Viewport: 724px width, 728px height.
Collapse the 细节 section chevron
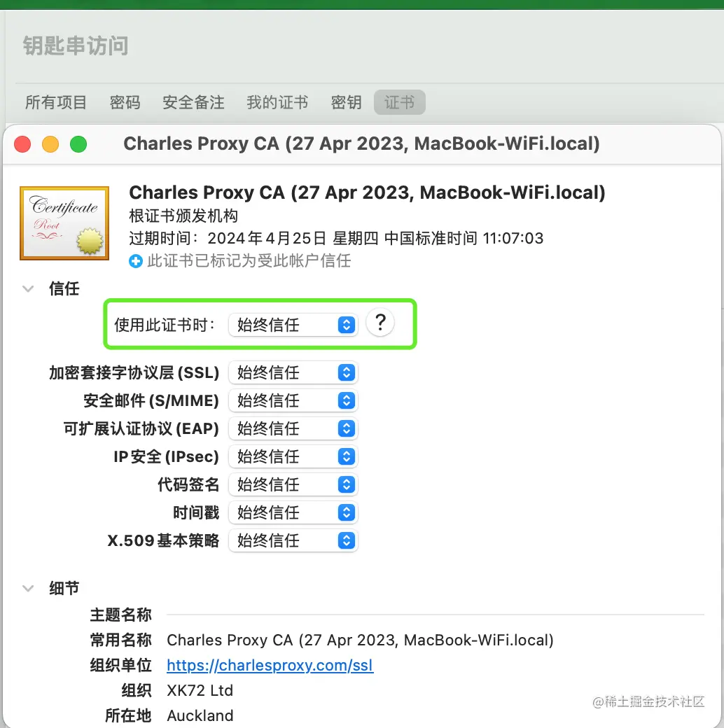(x=28, y=589)
